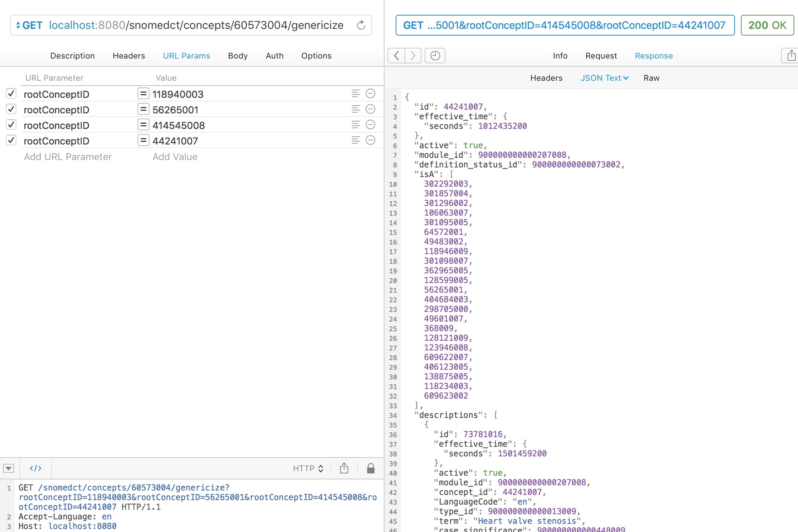Image resolution: width=798 pixels, height=532 pixels.
Task: Open the code generator icon
Action: [35, 468]
